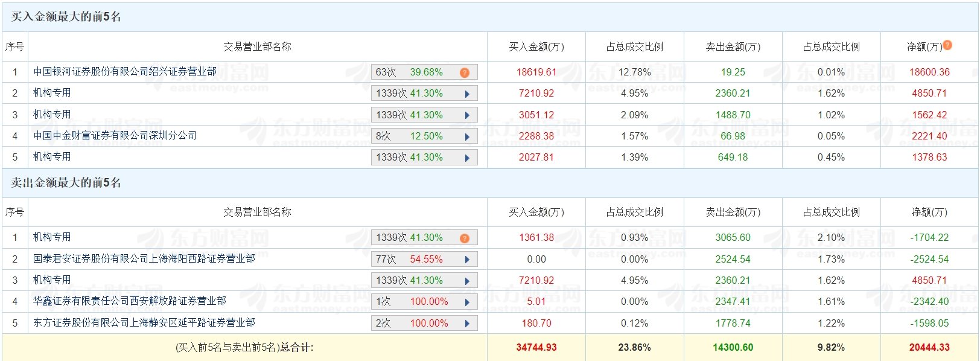The image size is (980, 361).
Task: Click net amount -2524.54
Action: click(x=929, y=259)
